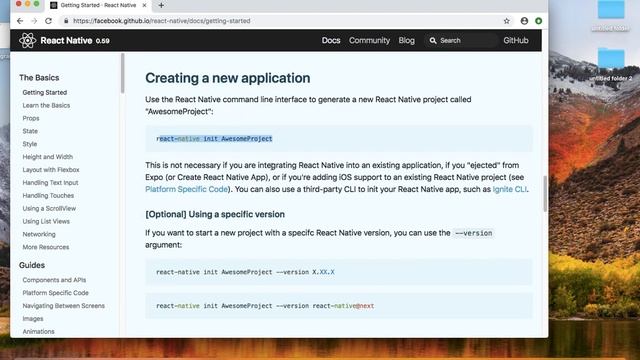The height and width of the screenshot is (360, 640).
Task: Open the GitHub link in header
Action: [516, 40]
